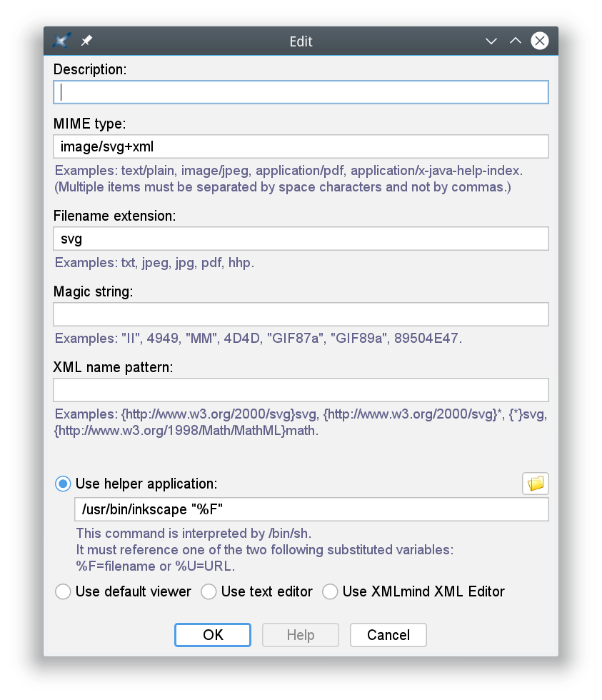Click the 'Description:' label

coord(90,70)
